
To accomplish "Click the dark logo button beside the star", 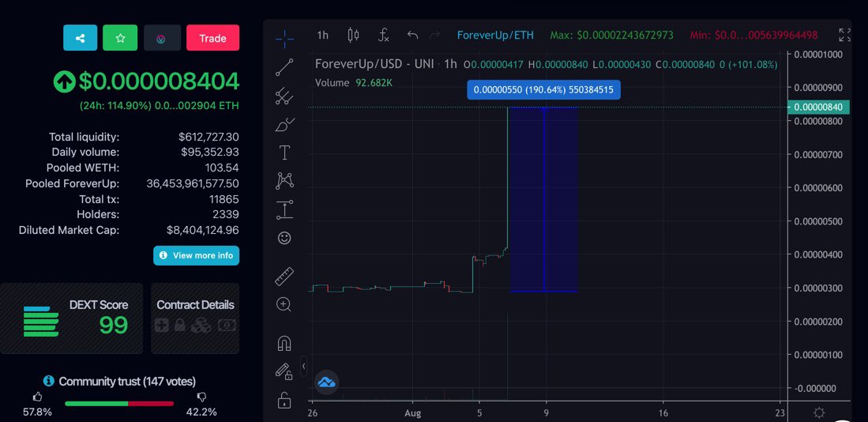I will pos(162,38).
